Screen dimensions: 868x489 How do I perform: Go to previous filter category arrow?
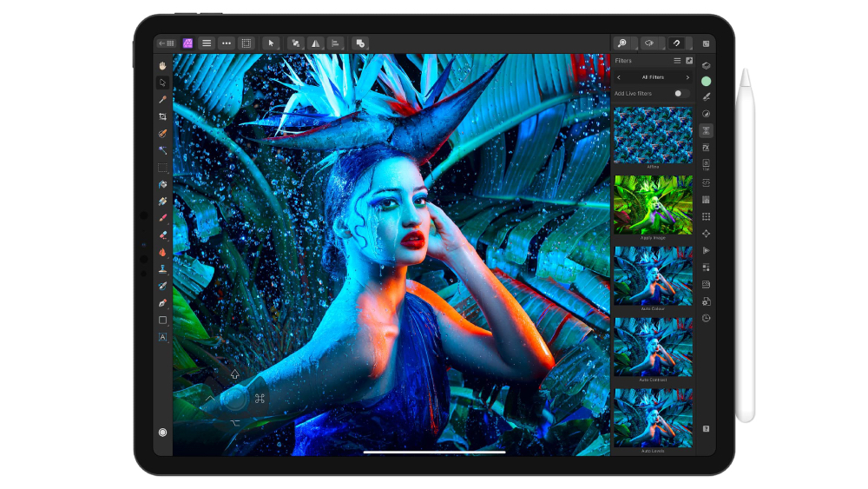(619, 77)
